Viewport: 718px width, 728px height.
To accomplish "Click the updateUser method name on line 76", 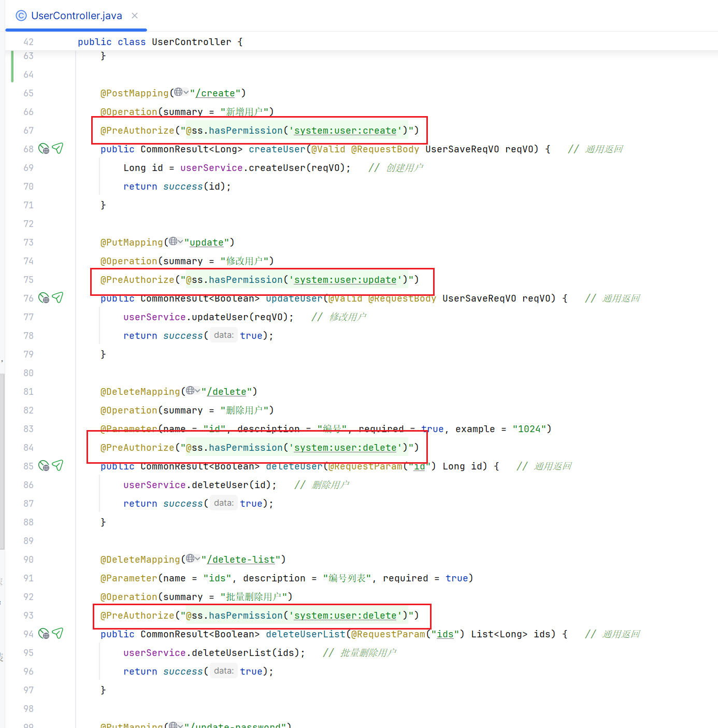I will click(x=294, y=298).
